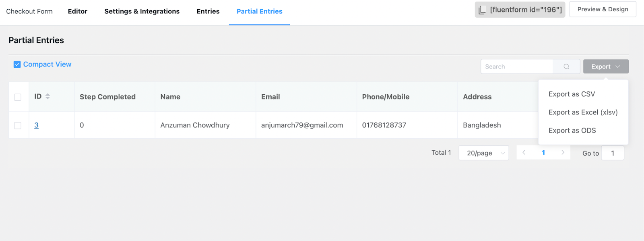The height and width of the screenshot is (241, 644).
Task: Click the search magnifier icon
Action: tap(566, 66)
